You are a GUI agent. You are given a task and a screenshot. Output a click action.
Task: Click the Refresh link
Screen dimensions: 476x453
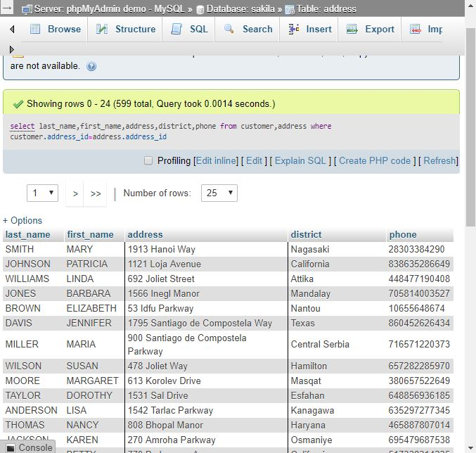pos(439,160)
